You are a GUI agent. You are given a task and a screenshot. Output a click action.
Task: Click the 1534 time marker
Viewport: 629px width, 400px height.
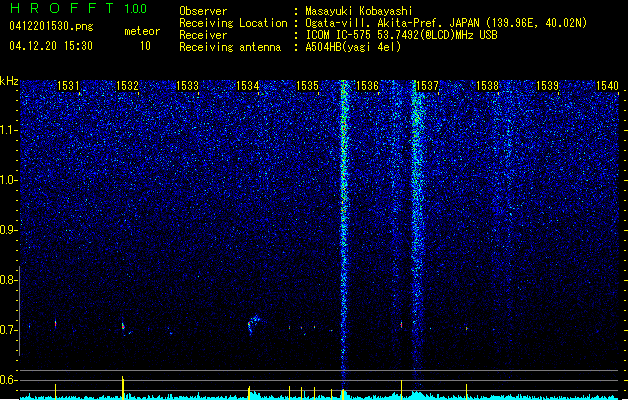click(x=248, y=86)
